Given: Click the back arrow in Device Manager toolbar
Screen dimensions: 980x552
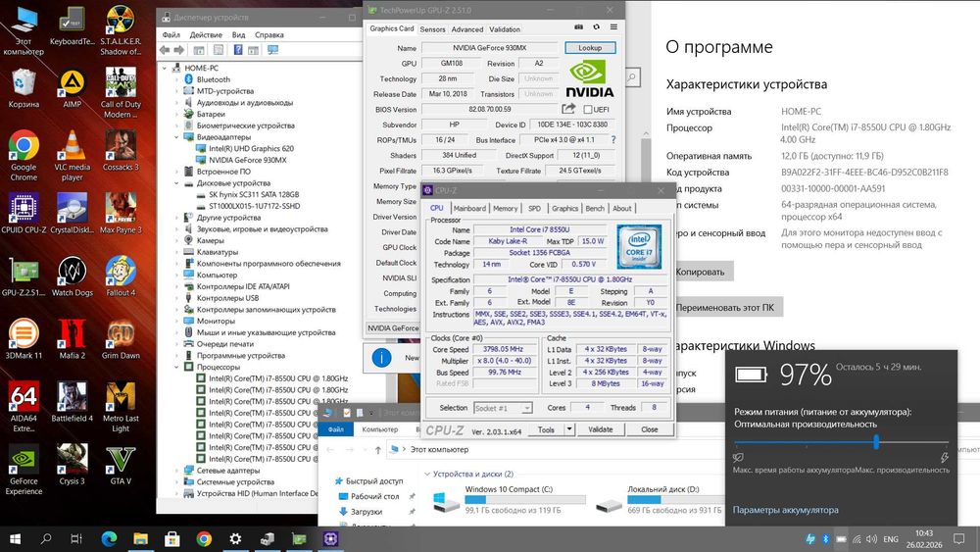Looking at the screenshot, I should click(x=165, y=50).
